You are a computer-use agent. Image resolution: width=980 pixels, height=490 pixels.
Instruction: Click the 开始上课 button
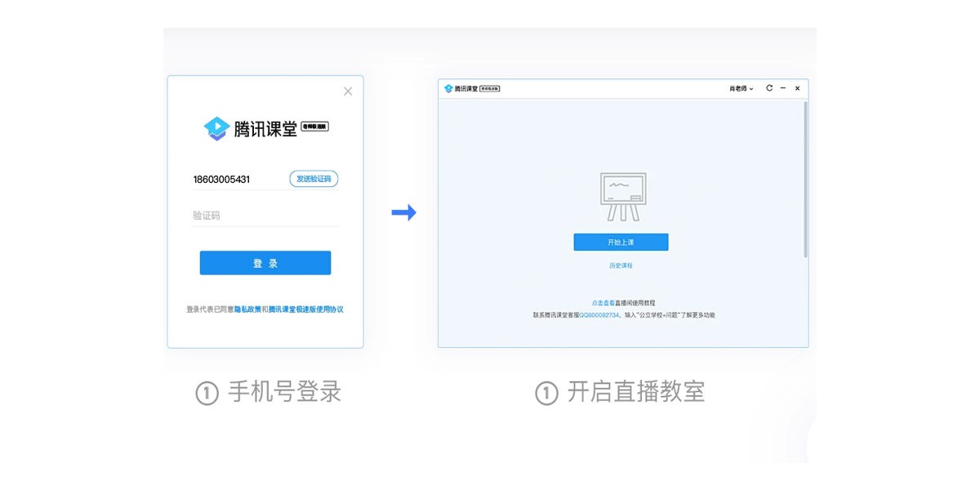point(621,242)
